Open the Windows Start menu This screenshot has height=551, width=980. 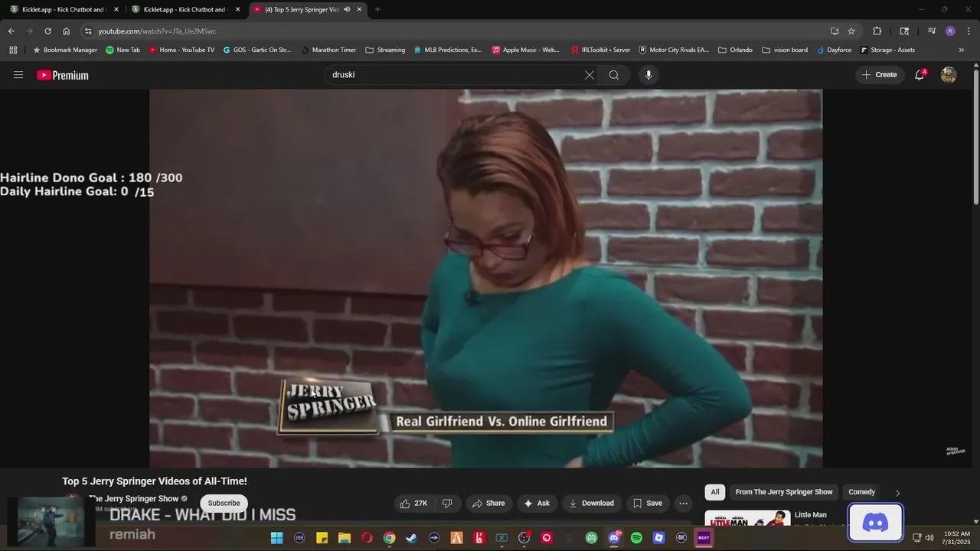point(276,538)
